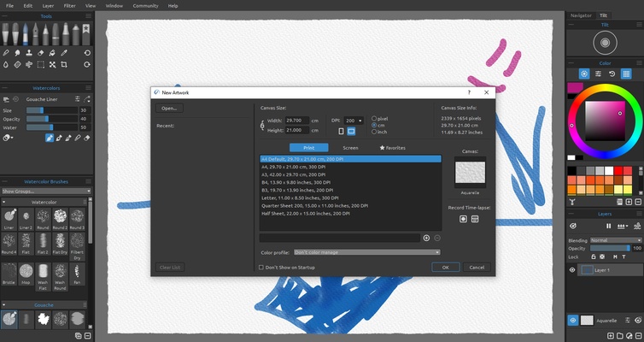Check Don't Show on Startup
Viewport: 644px width, 342px height.
pos(261,267)
